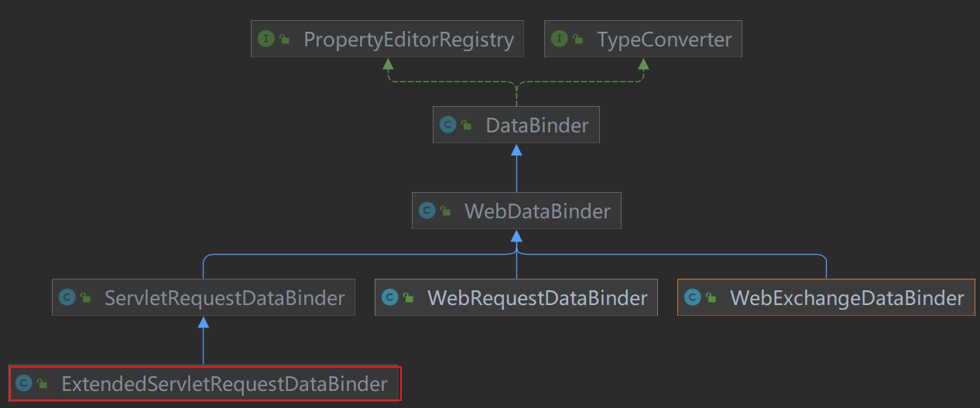Click the green lock icon on DataBinder

point(466,125)
